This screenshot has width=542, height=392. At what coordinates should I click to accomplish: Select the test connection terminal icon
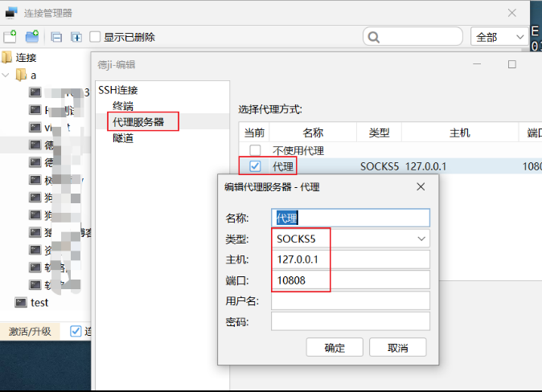22,303
